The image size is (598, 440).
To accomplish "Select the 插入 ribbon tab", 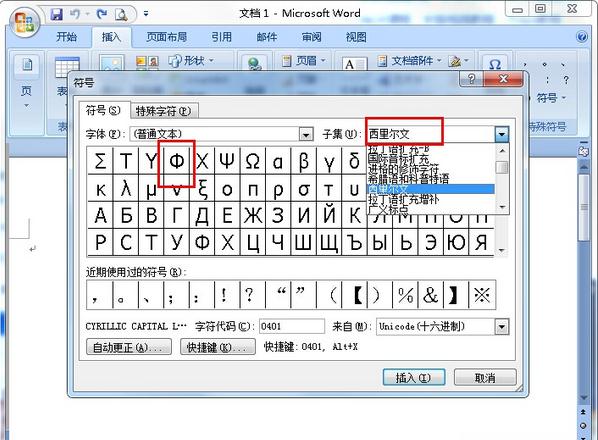I will [x=111, y=37].
